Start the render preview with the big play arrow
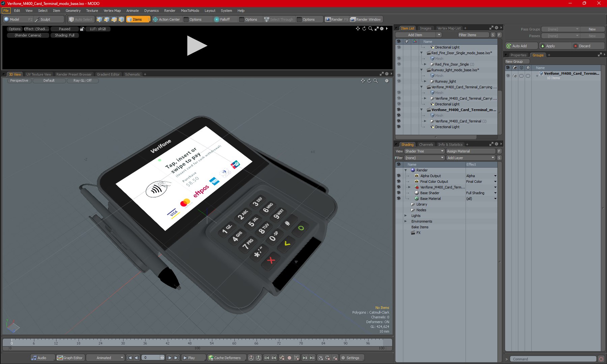The height and width of the screenshot is (364, 607). tap(197, 46)
